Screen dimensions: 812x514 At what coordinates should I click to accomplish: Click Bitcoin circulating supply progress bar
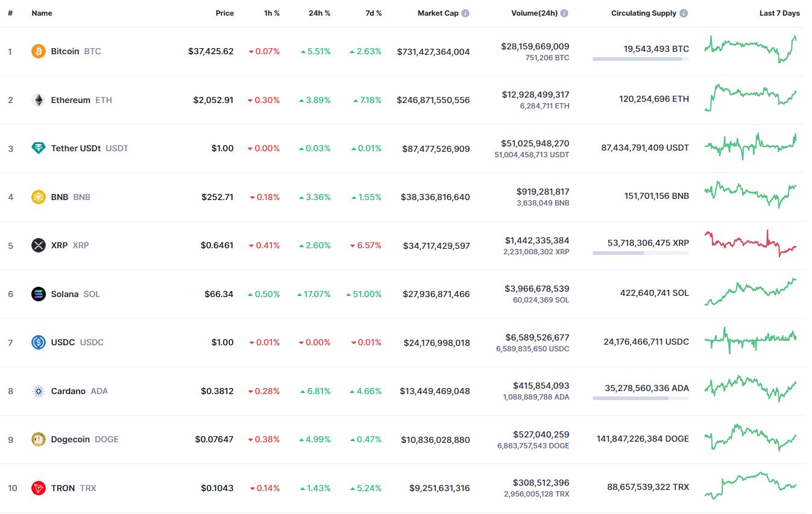pos(640,59)
